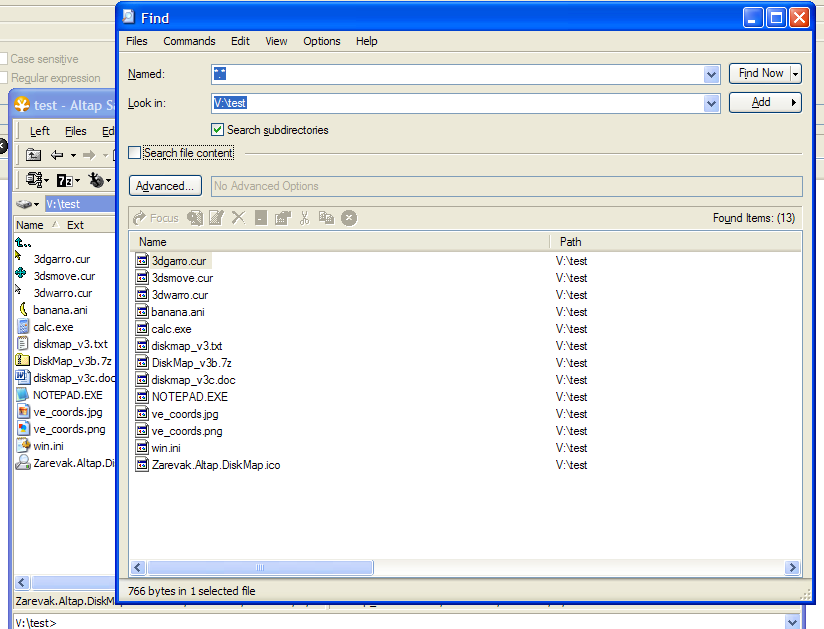Viewport: 824px width, 629px height.
Task: Open the Commands menu
Action: coord(189,41)
